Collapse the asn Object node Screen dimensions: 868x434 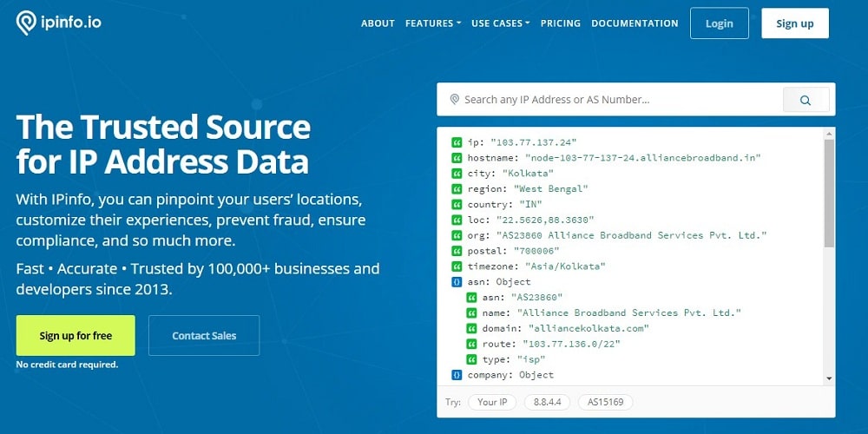[x=457, y=282]
